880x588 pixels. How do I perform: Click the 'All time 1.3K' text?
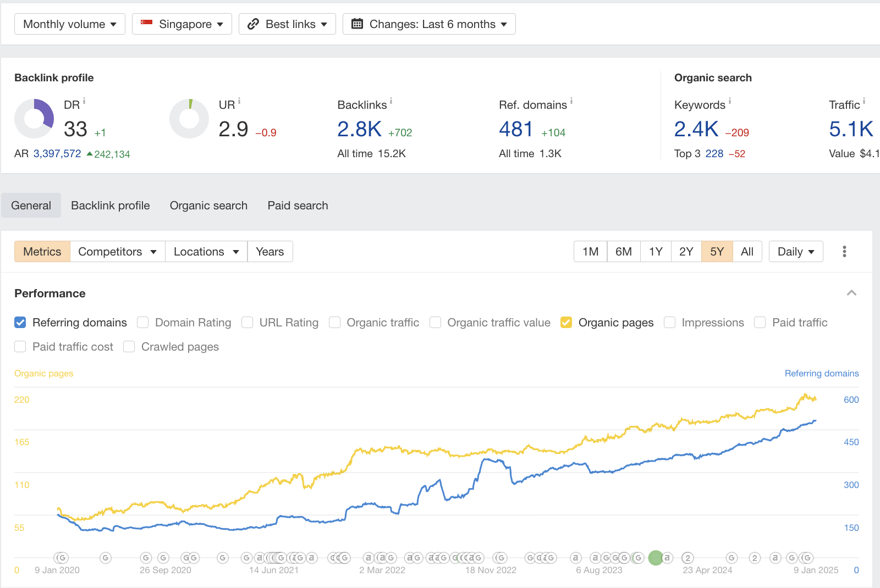tap(530, 154)
